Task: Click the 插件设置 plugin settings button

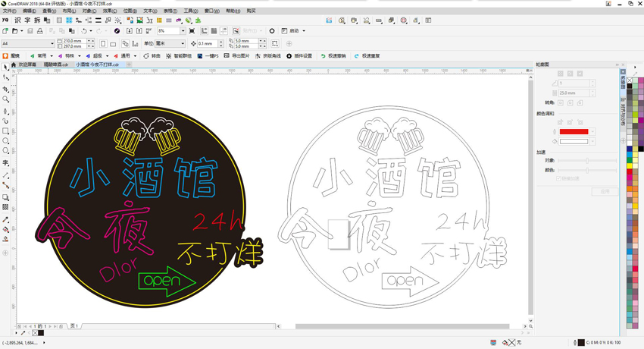Action: click(299, 56)
